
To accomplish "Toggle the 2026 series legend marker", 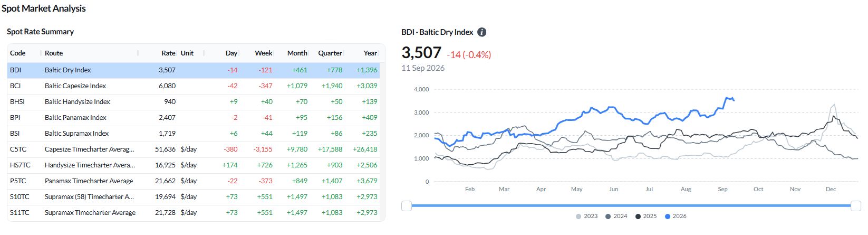I will [x=668, y=217].
